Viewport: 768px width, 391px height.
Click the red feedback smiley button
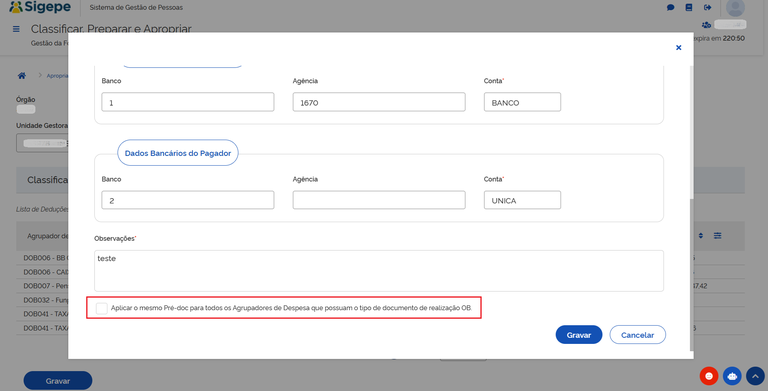tap(709, 376)
